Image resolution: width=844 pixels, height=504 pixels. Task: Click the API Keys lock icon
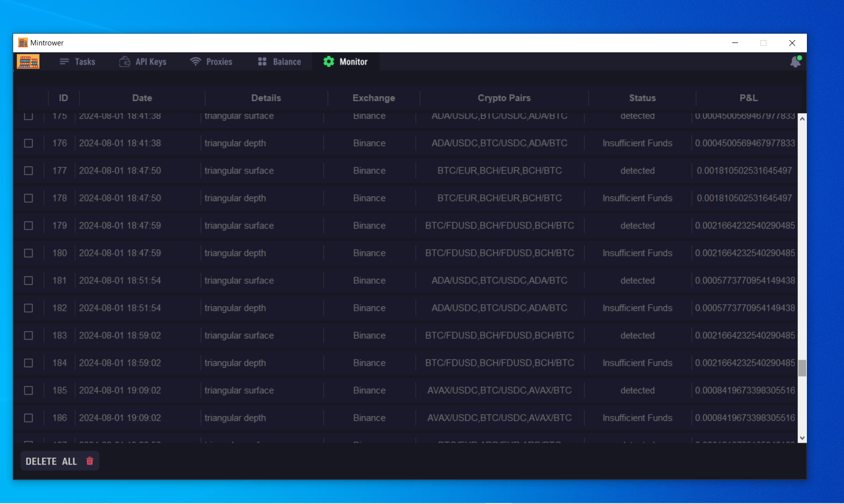point(125,62)
